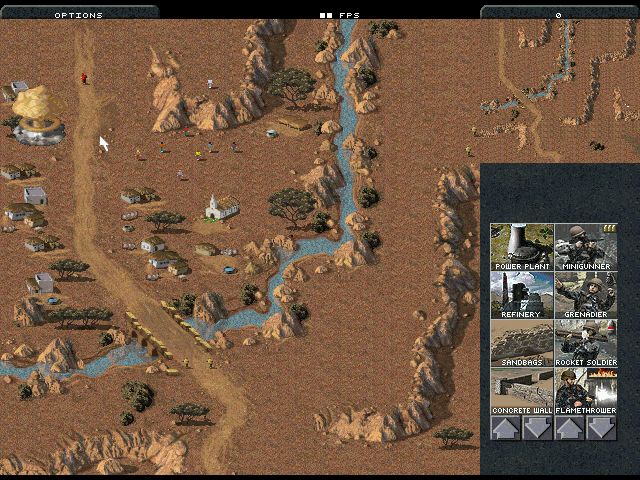Queue a Flamethrower infantry unit

pos(586,391)
